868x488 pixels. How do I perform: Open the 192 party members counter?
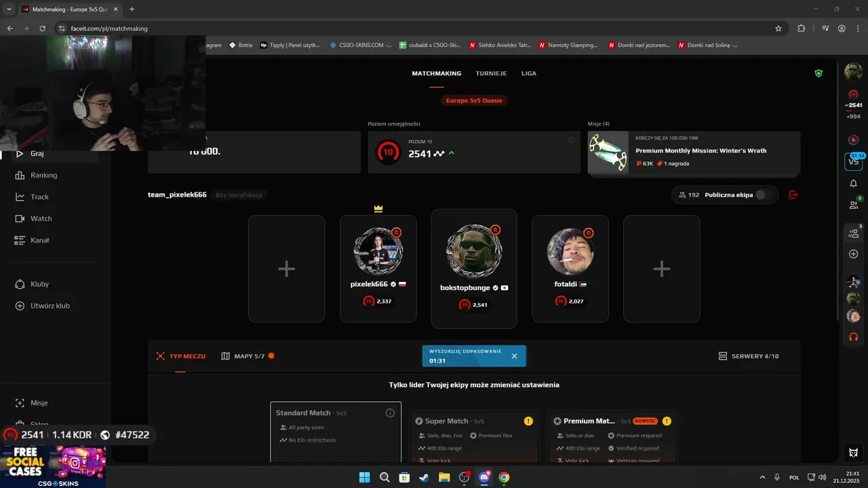coord(689,195)
